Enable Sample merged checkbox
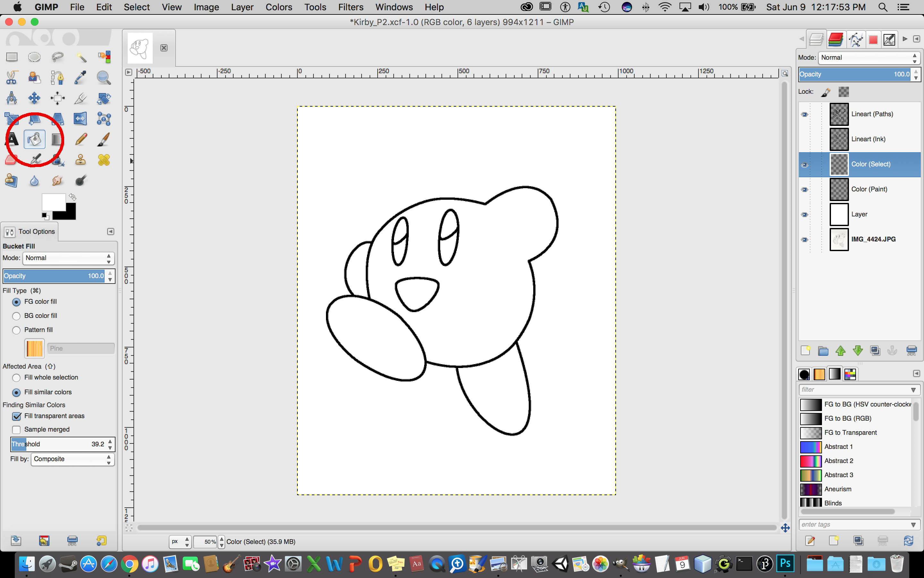The height and width of the screenshot is (578, 924). (x=16, y=430)
